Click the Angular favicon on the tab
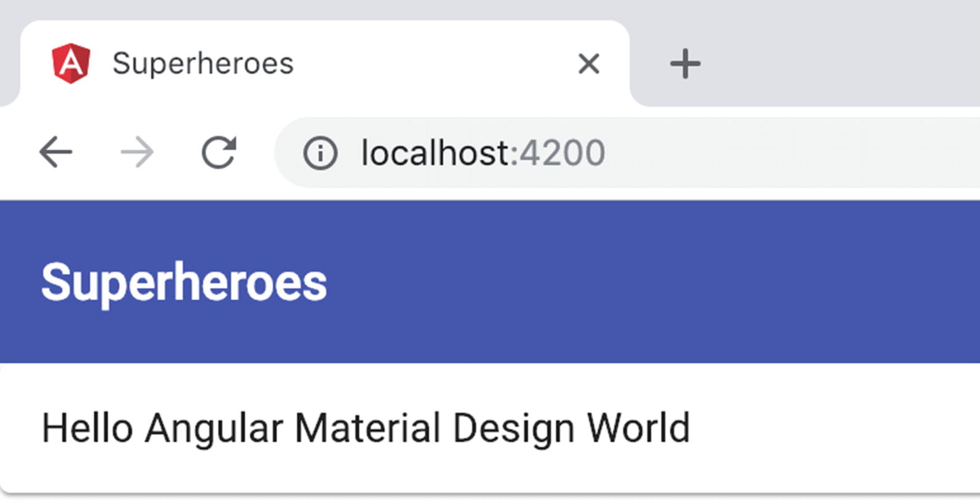Image resolution: width=980 pixels, height=503 pixels. point(71,63)
